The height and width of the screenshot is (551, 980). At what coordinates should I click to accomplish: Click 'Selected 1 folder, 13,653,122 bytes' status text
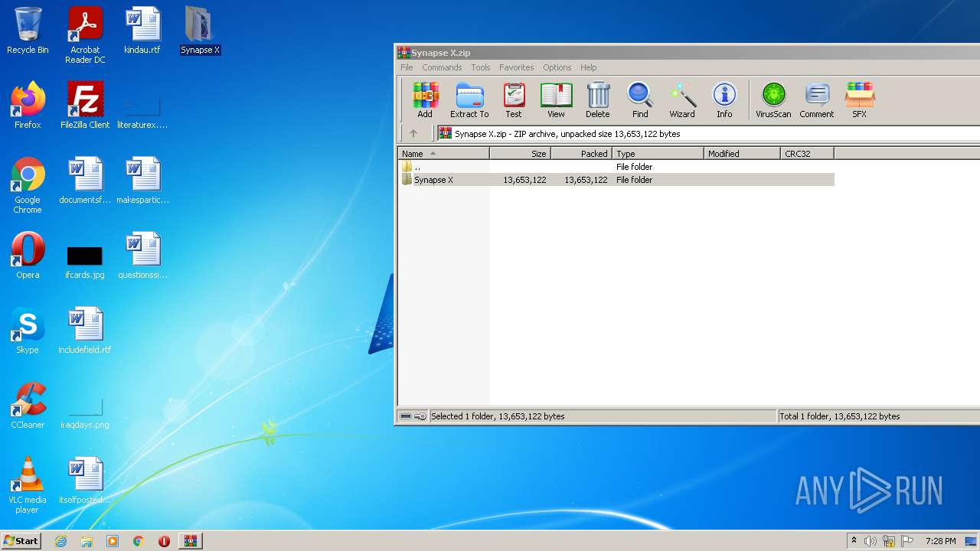click(498, 416)
